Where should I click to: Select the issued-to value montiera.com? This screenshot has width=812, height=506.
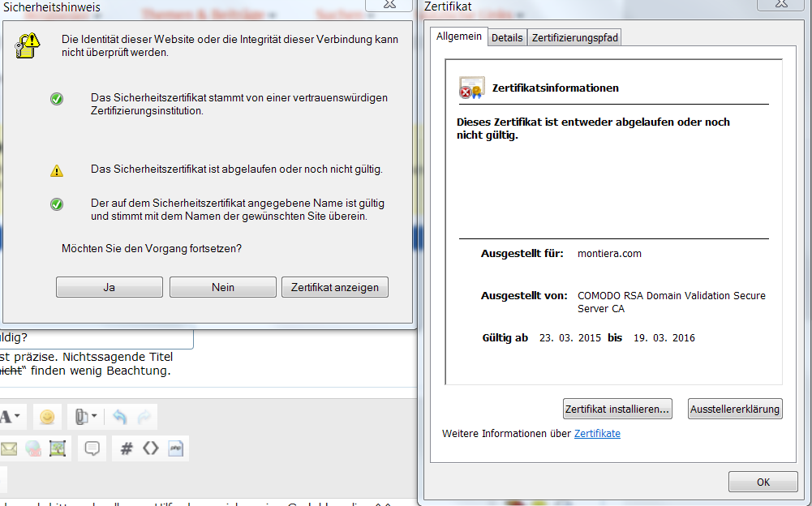609,254
